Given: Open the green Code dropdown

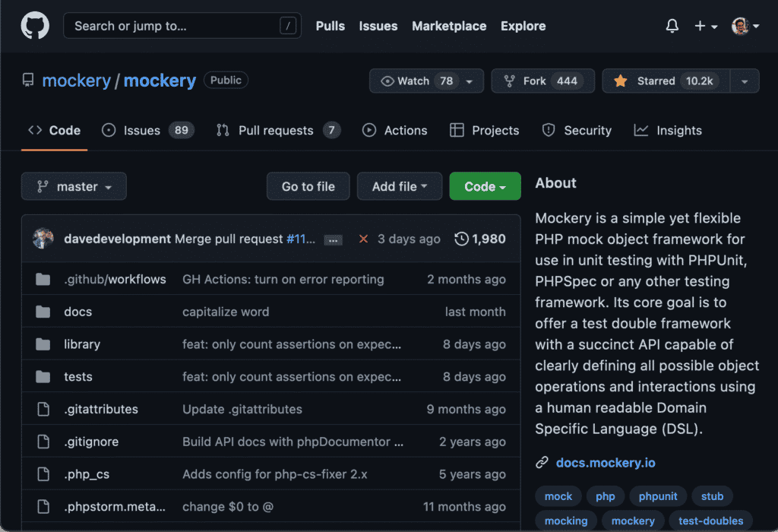Looking at the screenshot, I should click(485, 186).
